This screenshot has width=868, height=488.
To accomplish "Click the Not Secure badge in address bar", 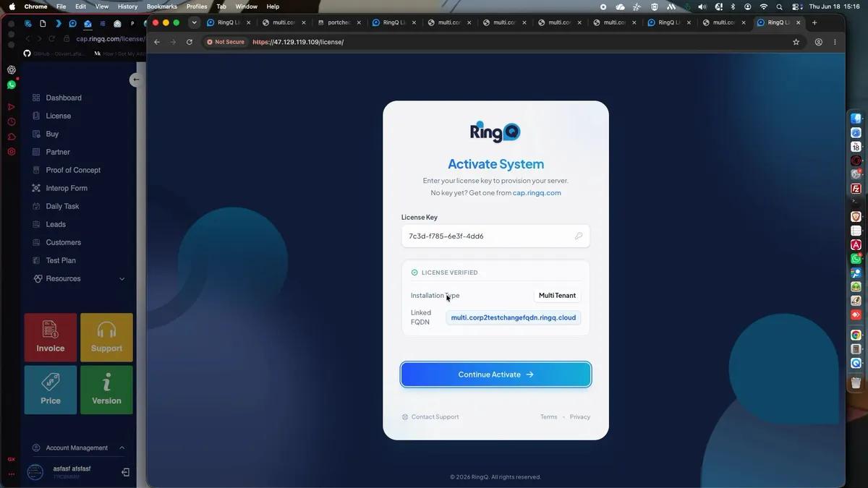I will (226, 42).
